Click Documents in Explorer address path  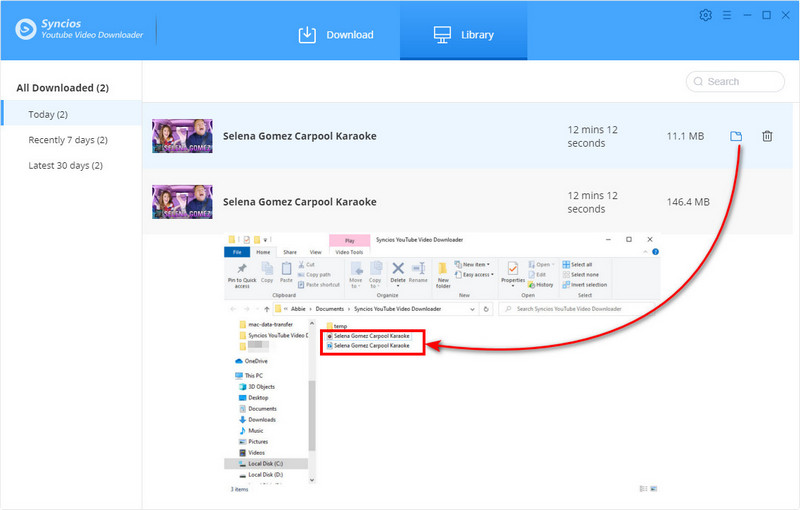[x=330, y=309]
